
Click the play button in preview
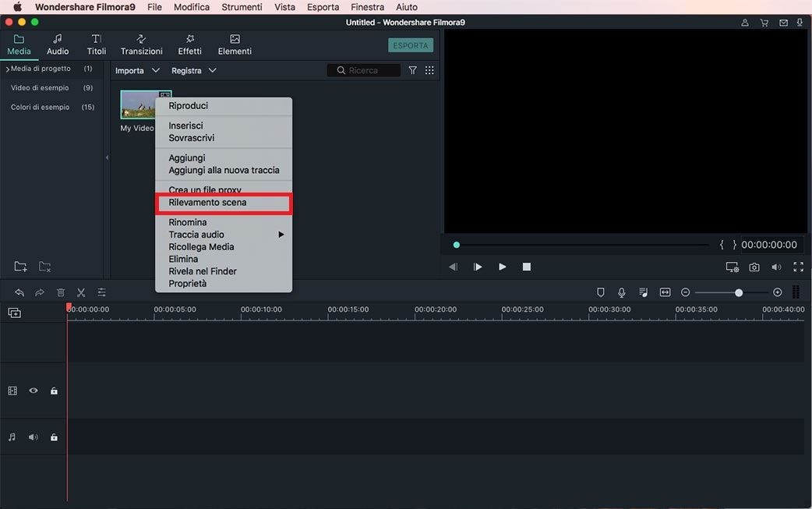(503, 267)
